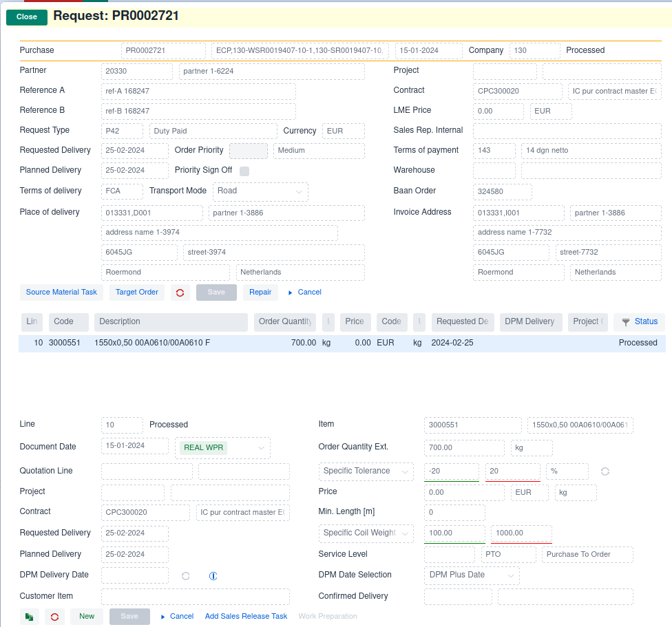Screen dimensions: 672x627
Task: Click the coil weight 1000.00 field
Action: [x=521, y=533]
